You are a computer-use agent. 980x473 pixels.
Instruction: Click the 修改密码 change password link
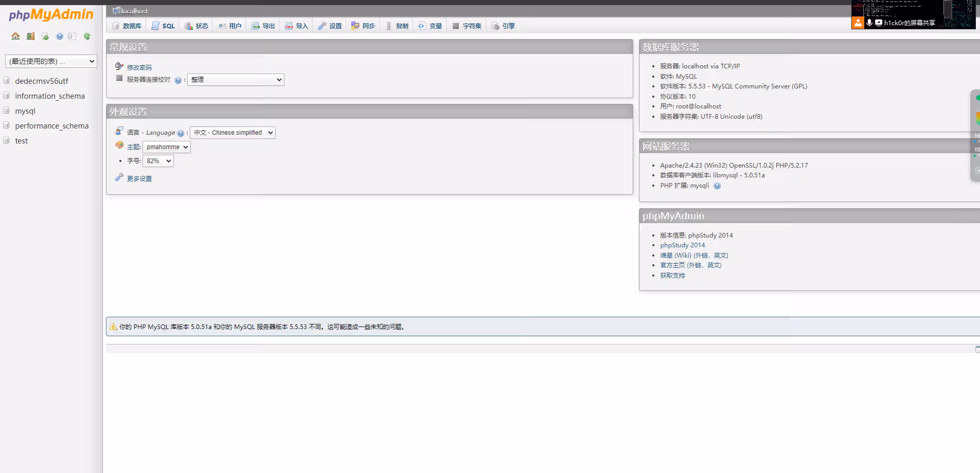[139, 67]
